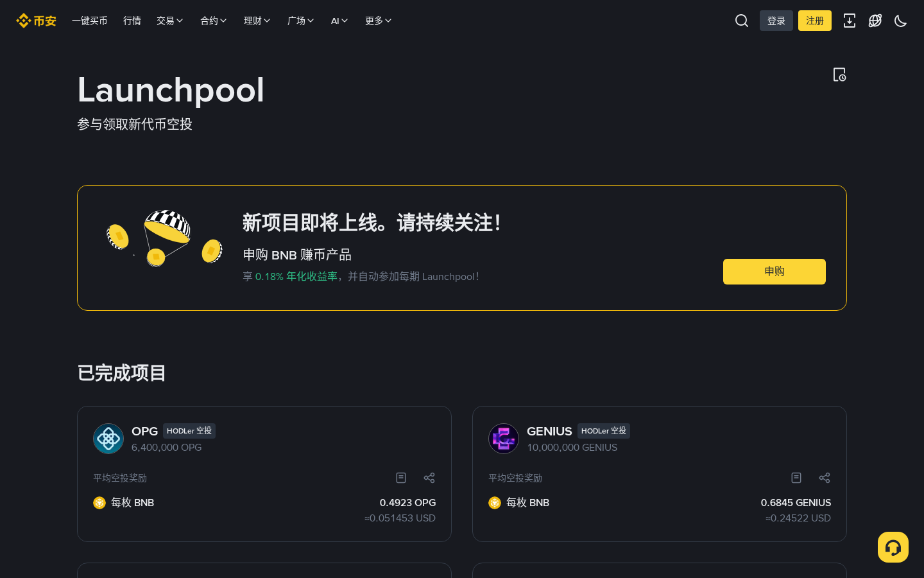Click 参与领取新代币空投 subtitle
This screenshot has width=924, height=578.
[135, 124]
